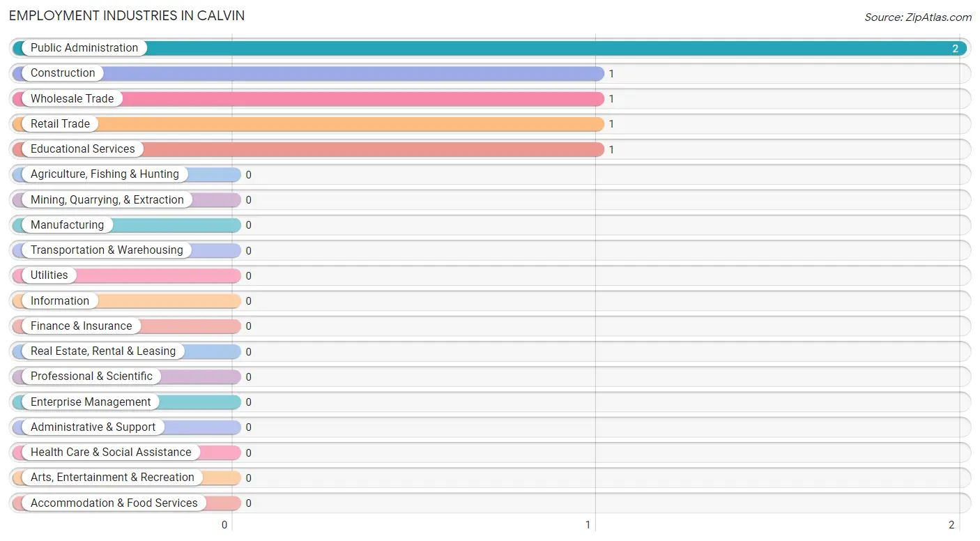Select Arts, Entertainment & Recreation label

[x=112, y=478]
